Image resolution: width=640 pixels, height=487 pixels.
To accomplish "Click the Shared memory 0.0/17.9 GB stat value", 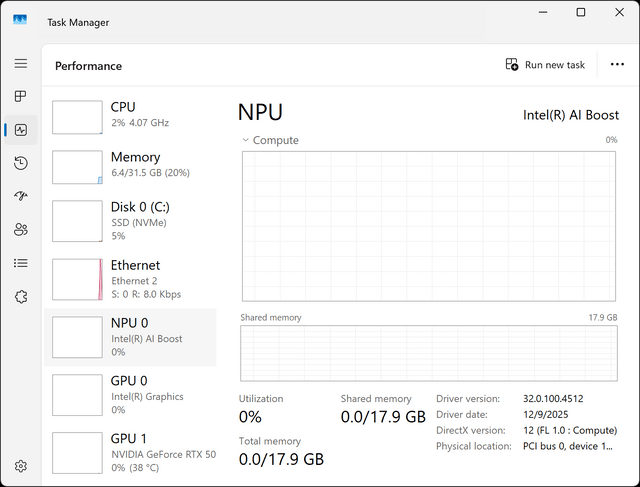I will (383, 417).
